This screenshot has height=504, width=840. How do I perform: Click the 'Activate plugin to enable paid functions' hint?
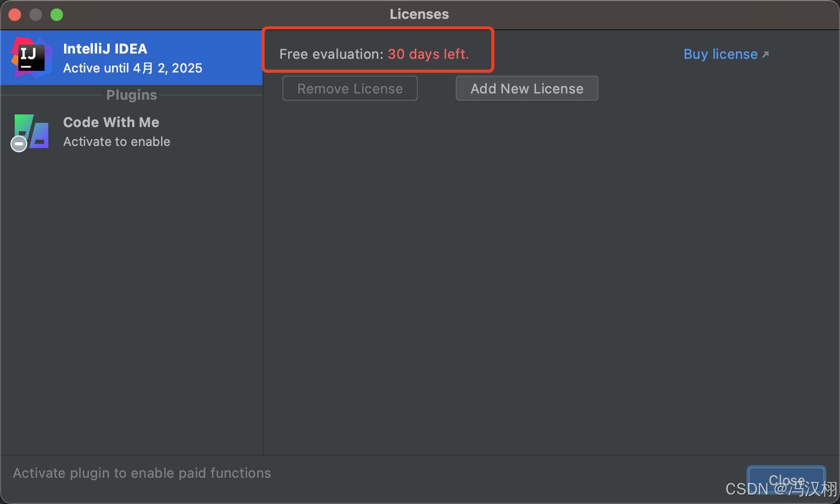pyautogui.click(x=142, y=473)
